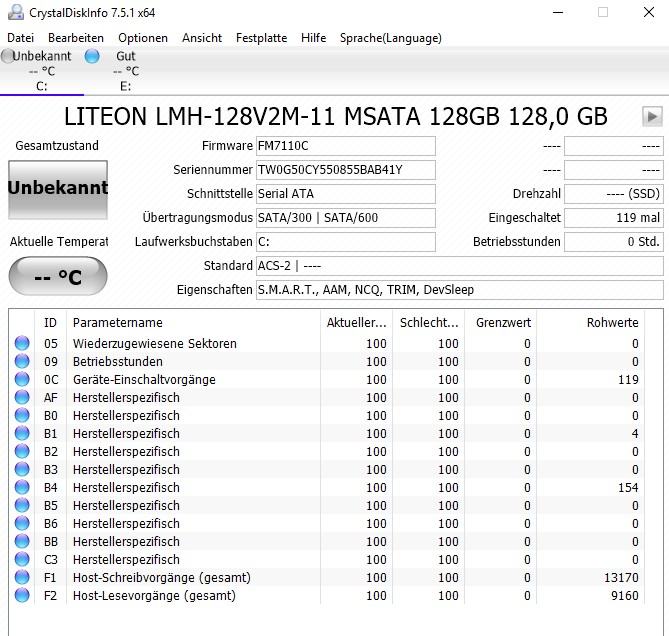Open the Sprache(Language) menu
The height and width of the screenshot is (636, 669).
pos(391,38)
